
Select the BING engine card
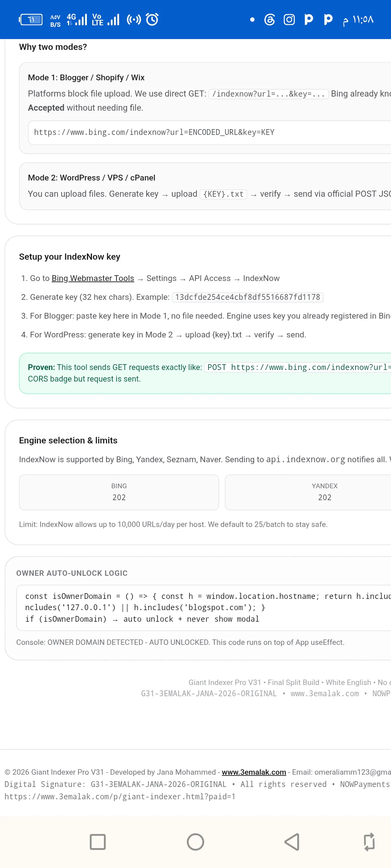119,492
